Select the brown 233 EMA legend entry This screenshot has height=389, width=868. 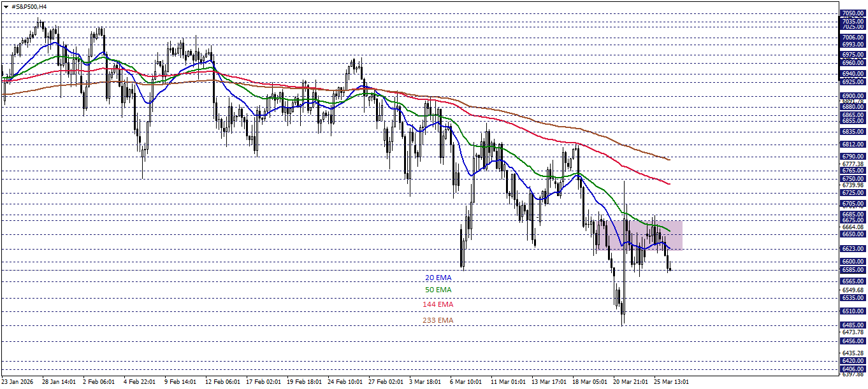(438, 320)
